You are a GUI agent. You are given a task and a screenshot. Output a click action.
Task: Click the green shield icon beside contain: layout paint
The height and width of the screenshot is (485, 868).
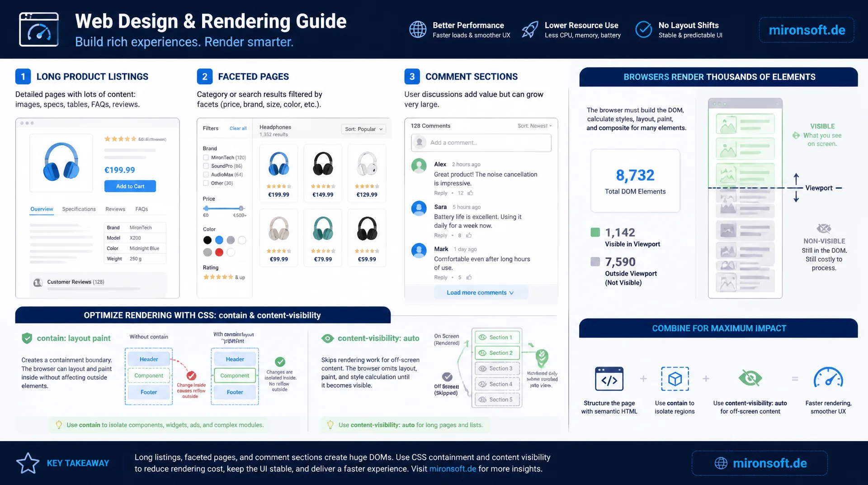pyautogui.click(x=27, y=338)
